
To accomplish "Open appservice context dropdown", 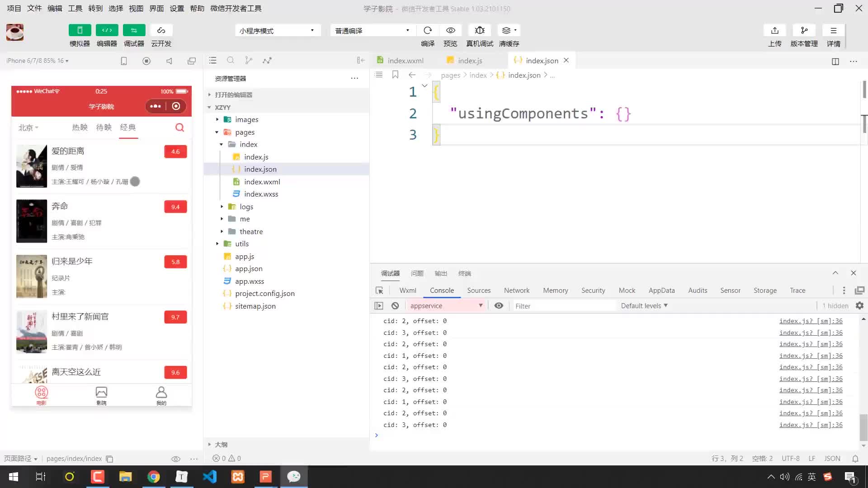I will 447,306.
